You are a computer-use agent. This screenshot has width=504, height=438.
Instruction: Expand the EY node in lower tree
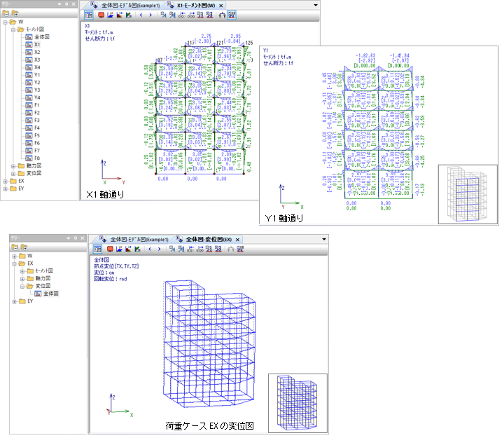(14, 301)
